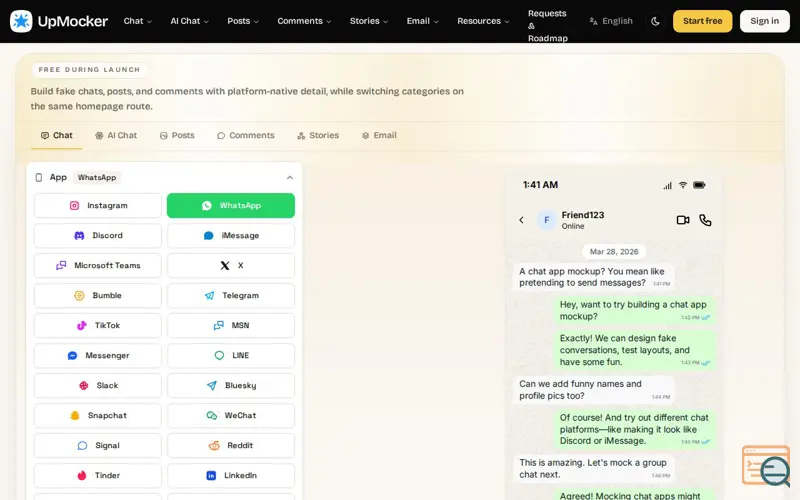The width and height of the screenshot is (800, 500).
Task: Pick the Microsoft Teams app option
Action: [x=97, y=265]
